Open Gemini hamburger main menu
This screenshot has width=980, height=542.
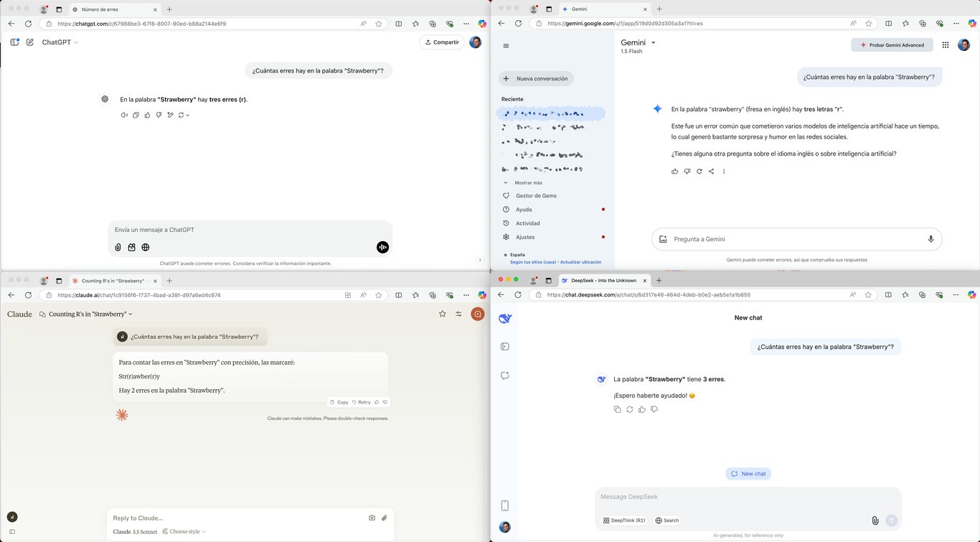pyautogui.click(x=506, y=46)
